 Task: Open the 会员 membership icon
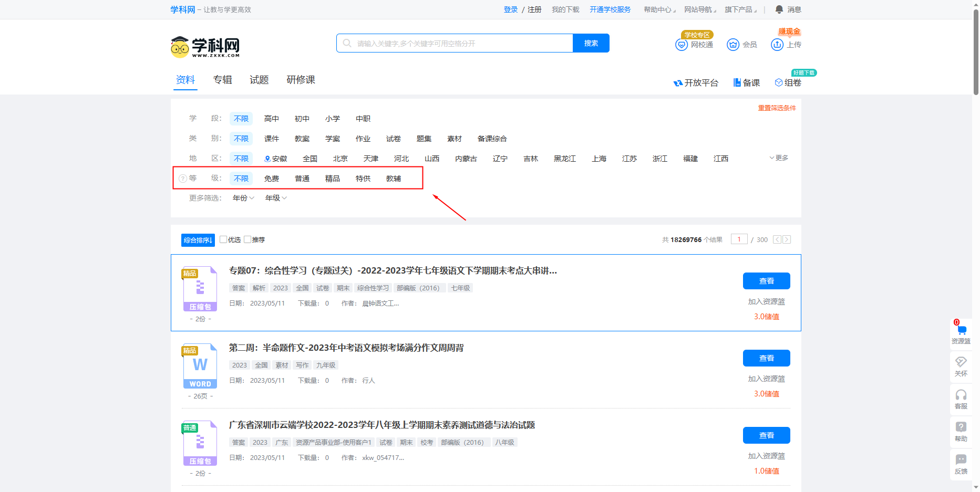pyautogui.click(x=733, y=45)
